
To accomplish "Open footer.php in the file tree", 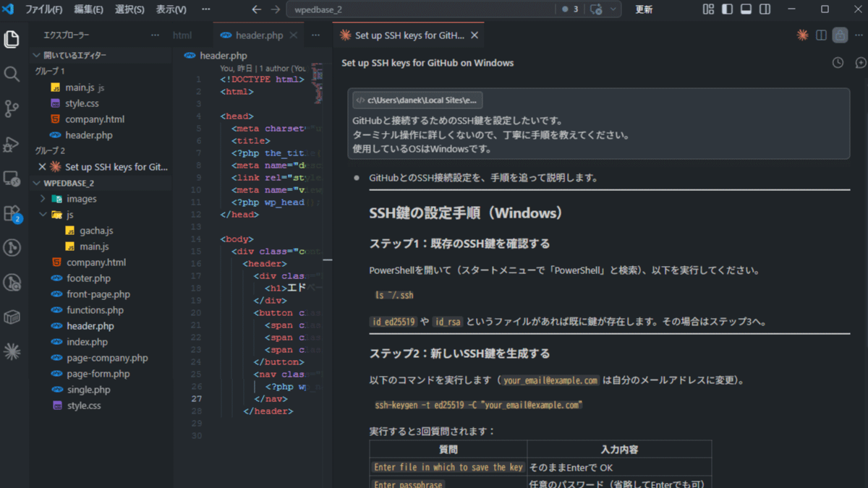I will tap(101, 278).
